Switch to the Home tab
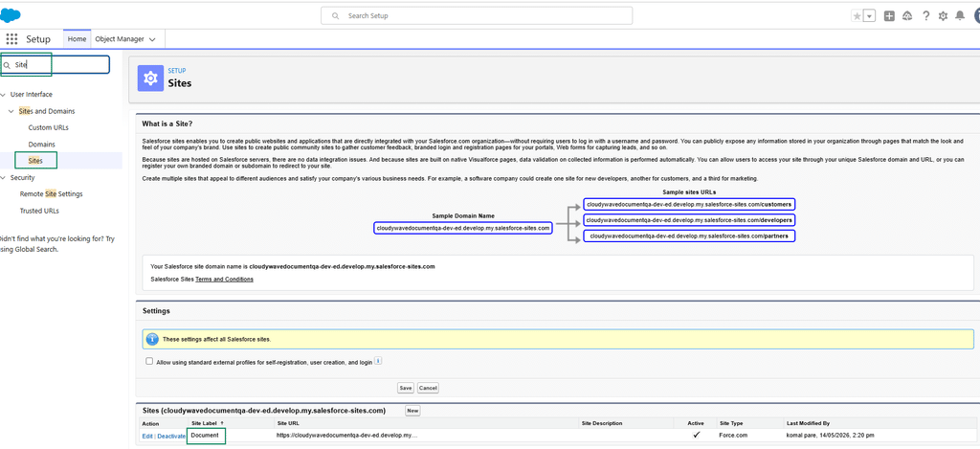The image size is (980, 449). coord(77,38)
